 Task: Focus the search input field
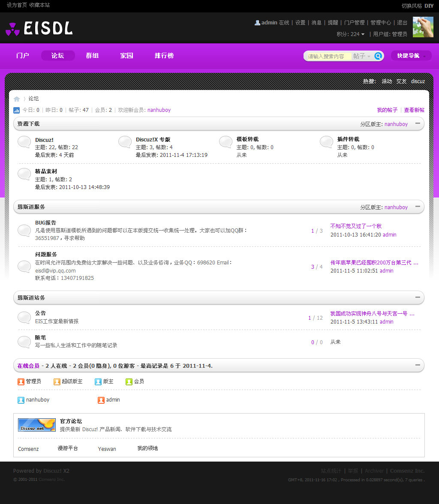point(329,56)
